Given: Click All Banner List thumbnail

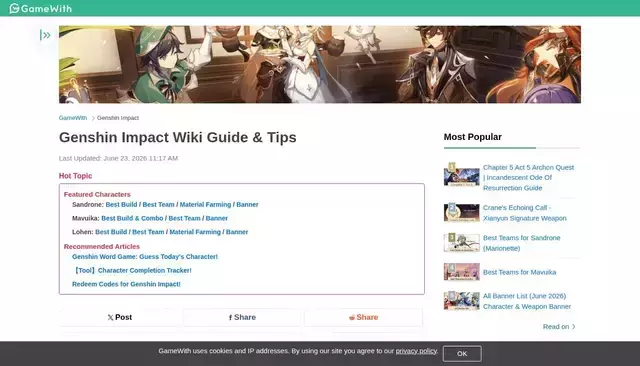Looking at the screenshot, I should [x=462, y=301].
